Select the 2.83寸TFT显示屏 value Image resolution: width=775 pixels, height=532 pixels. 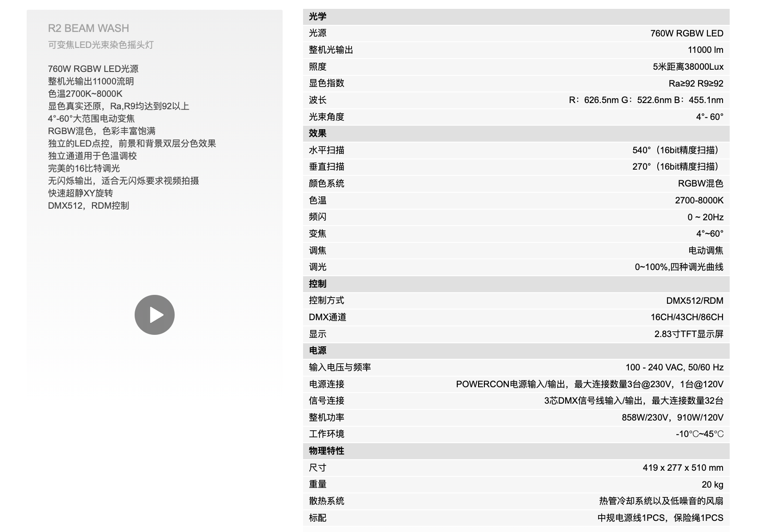click(x=689, y=334)
